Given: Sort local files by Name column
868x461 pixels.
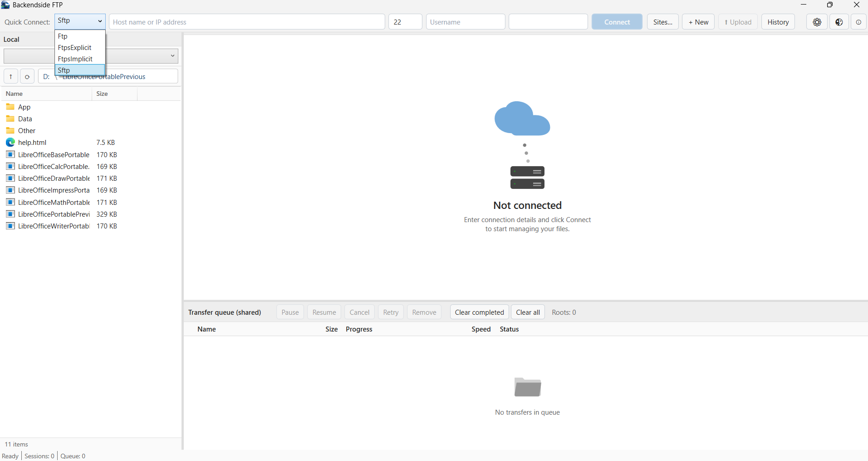Looking at the screenshot, I should [x=47, y=94].
